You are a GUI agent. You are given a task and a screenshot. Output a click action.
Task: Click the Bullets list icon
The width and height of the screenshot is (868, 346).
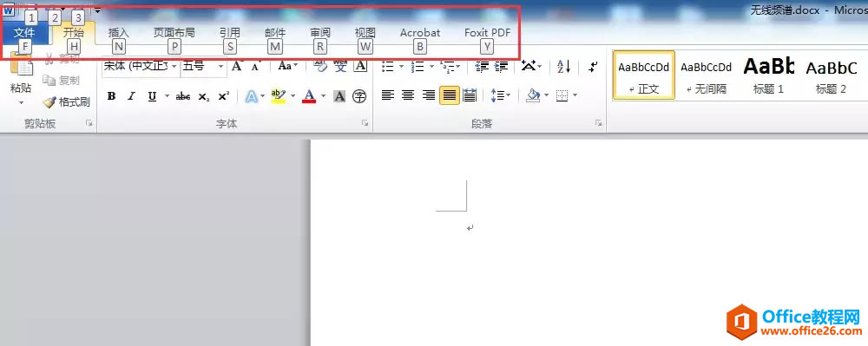(388, 67)
